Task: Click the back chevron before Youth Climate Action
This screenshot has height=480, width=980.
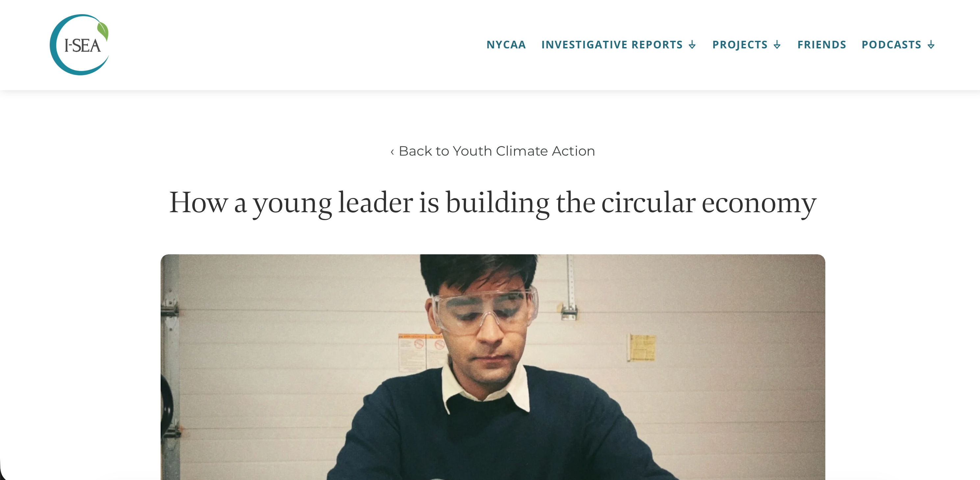Action: (x=392, y=152)
